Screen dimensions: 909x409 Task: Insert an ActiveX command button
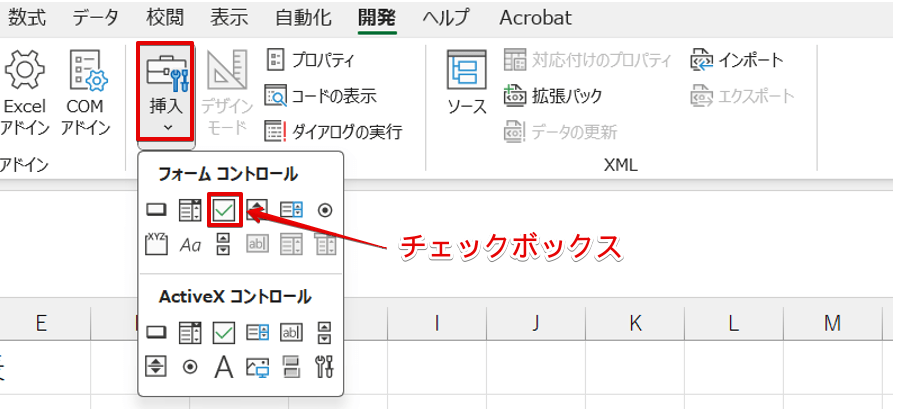(x=155, y=333)
